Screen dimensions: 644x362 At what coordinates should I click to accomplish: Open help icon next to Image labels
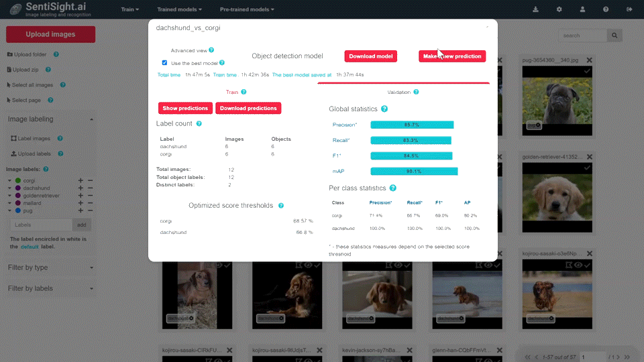[46, 169]
